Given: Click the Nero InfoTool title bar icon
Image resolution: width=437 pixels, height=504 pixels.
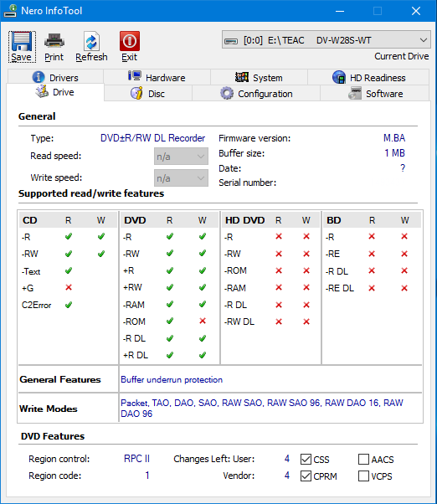Looking at the screenshot, I should tap(10, 11).
